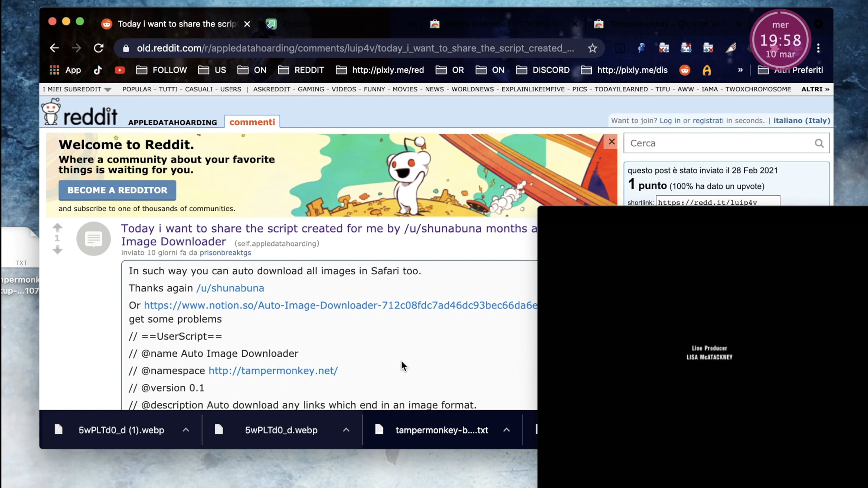868x488 pixels.
Task: Click in the Cerca search field
Action: coord(716,144)
